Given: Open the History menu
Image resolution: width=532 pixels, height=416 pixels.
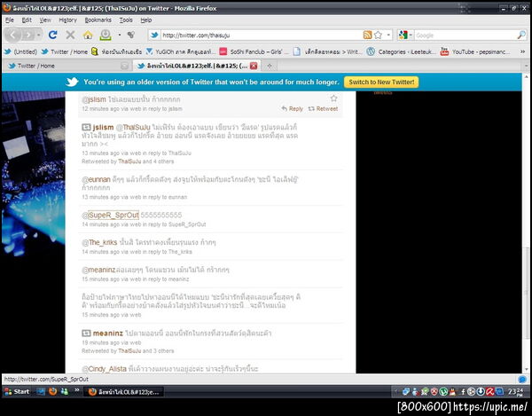Looking at the screenshot, I should click(68, 20).
